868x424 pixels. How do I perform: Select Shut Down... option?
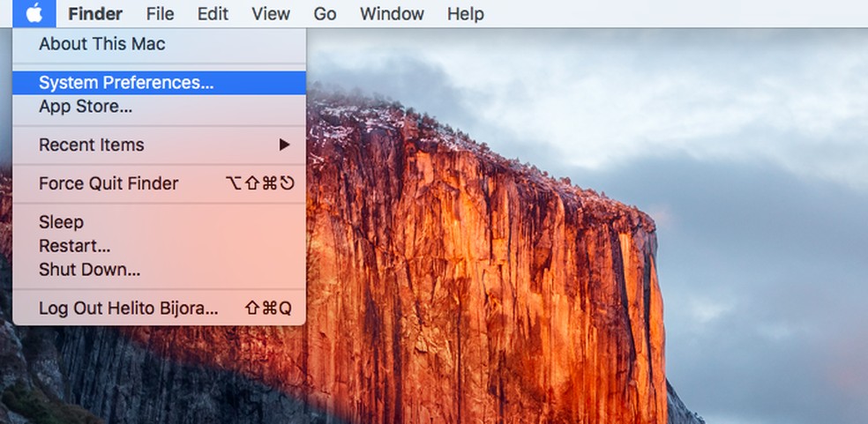click(159, 270)
